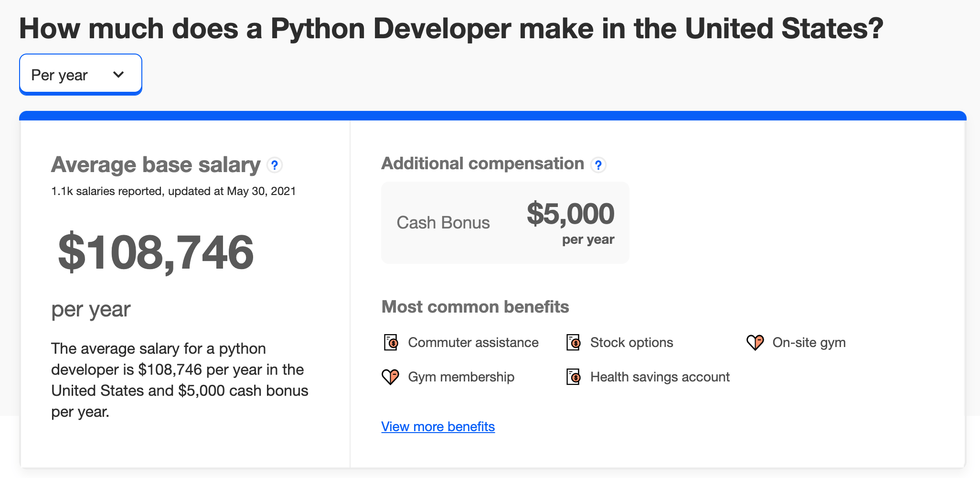Click the Health savings account icon
The height and width of the screenshot is (478, 980).
573,377
